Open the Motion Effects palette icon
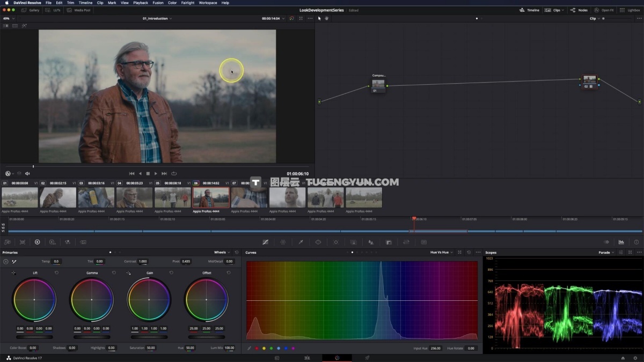The image size is (644, 362). click(x=83, y=242)
